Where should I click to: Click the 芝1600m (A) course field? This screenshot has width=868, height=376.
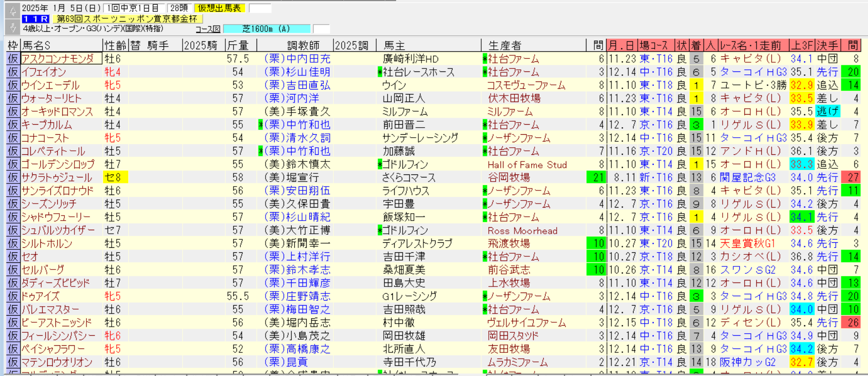pos(267,29)
